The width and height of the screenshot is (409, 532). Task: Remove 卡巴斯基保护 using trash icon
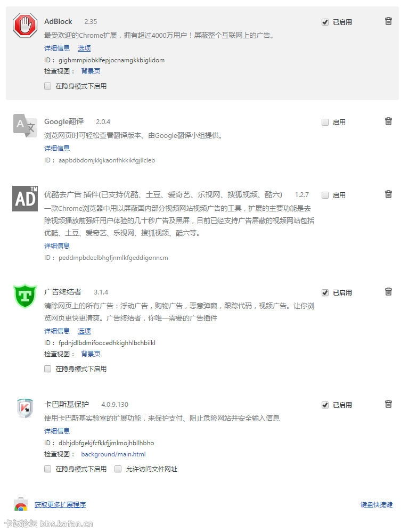click(388, 404)
